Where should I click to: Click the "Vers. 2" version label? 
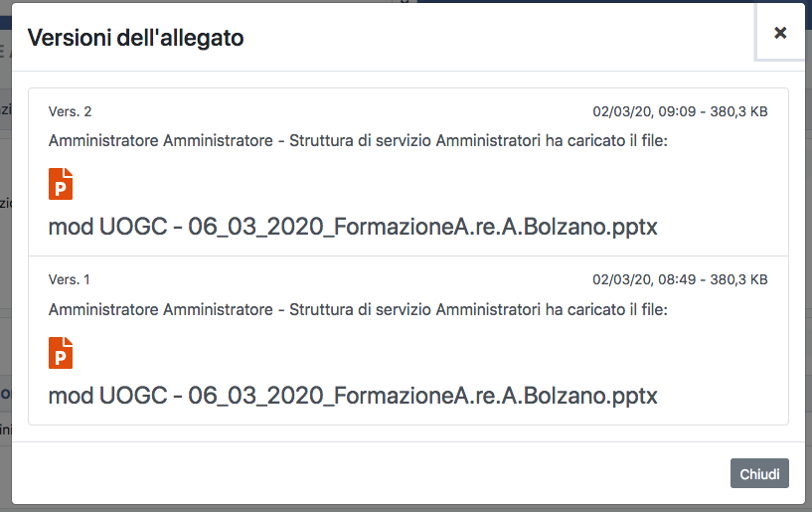[x=70, y=111]
